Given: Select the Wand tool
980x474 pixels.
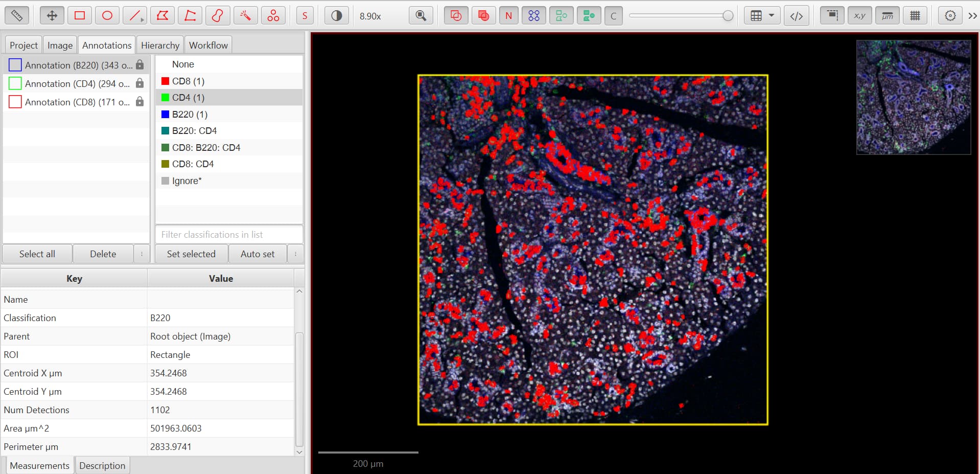Looking at the screenshot, I should [245, 15].
